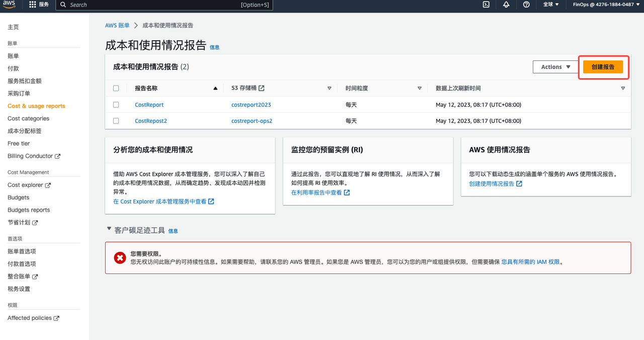Open Budgets in sidebar
This screenshot has height=340, width=644.
coord(18,197)
